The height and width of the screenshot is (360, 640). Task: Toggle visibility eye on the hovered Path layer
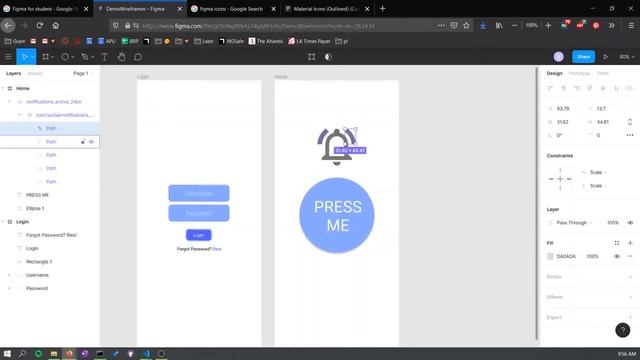pyautogui.click(x=91, y=142)
